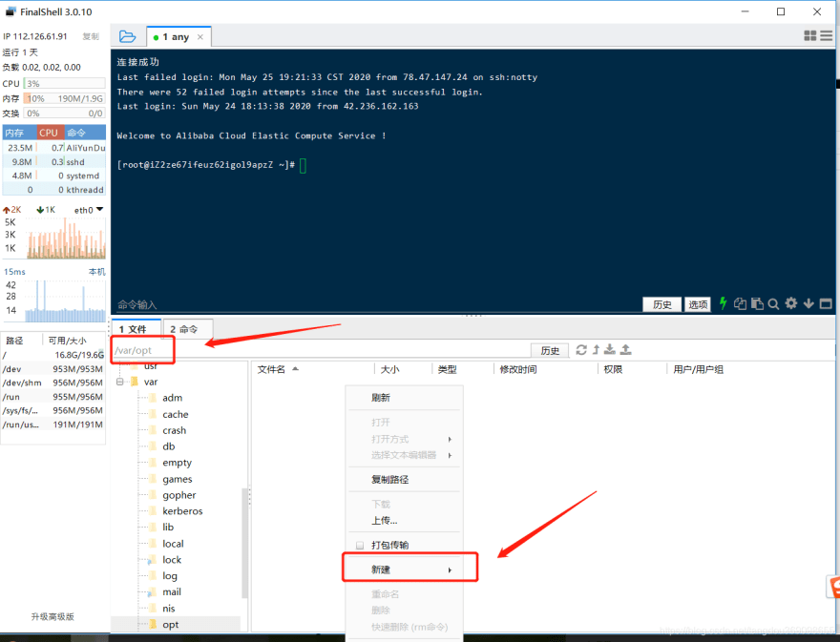Click the /var/opt path input field
Image resolution: width=840 pixels, height=642 pixels.
click(321, 350)
